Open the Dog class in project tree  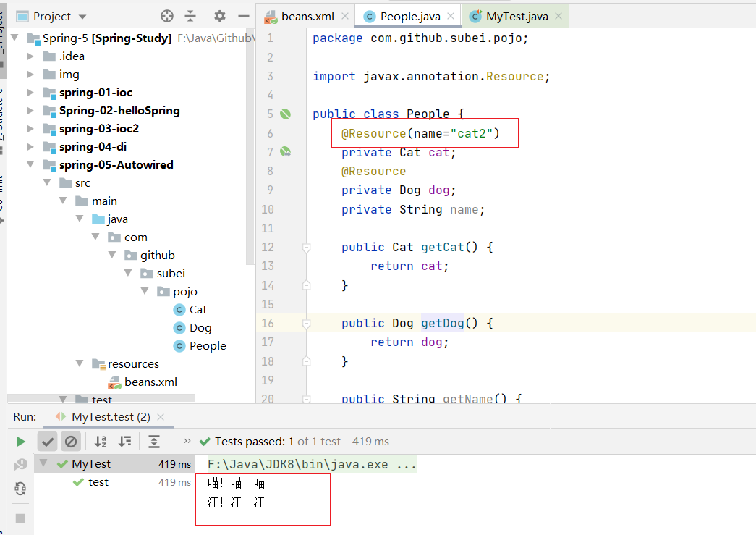point(200,328)
